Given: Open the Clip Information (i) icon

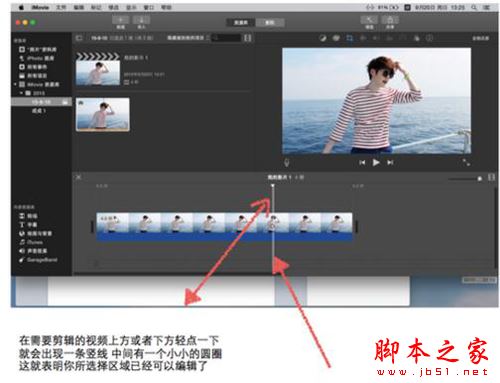Looking at the screenshot, I should click(430, 38).
